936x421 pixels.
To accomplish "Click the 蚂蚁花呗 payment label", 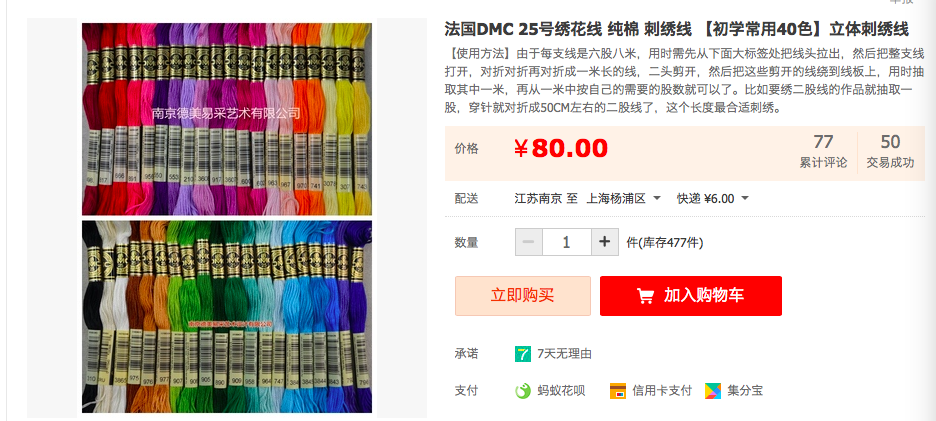I will point(561,391).
